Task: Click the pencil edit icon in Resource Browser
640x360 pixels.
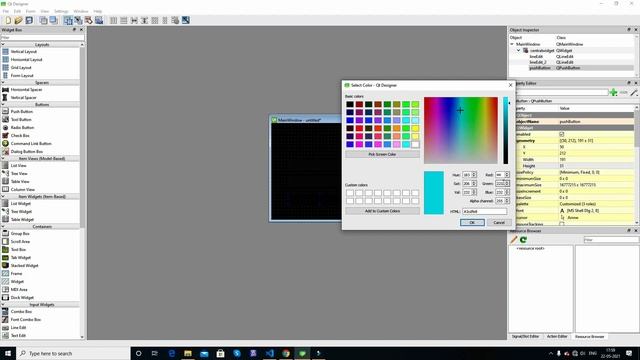Action: 514,240
